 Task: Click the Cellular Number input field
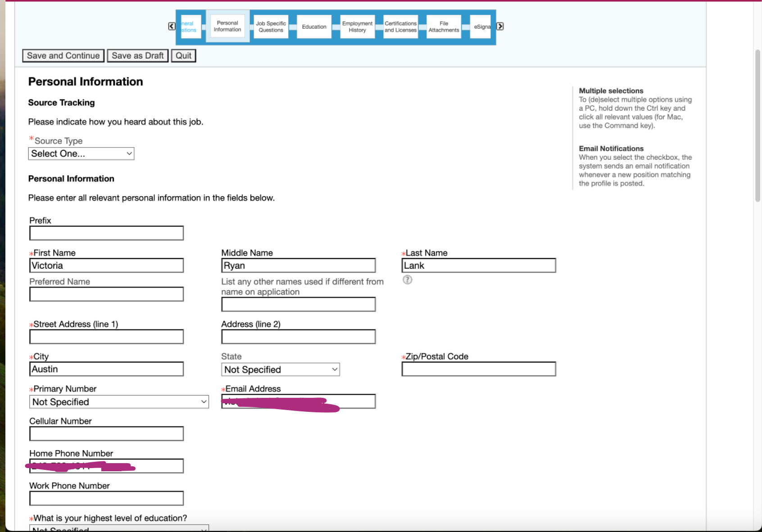click(x=106, y=434)
